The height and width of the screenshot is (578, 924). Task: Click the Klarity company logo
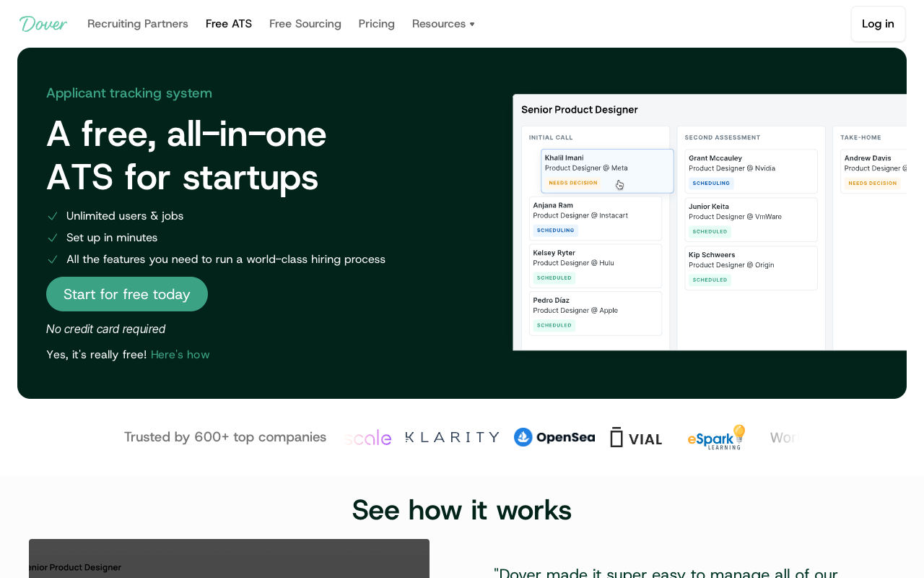(453, 437)
